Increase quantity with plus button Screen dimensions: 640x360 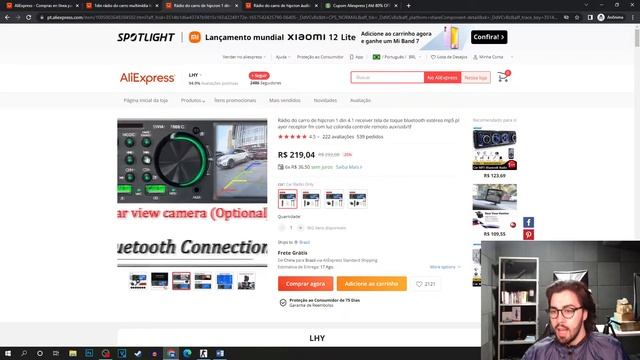coord(300,228)
